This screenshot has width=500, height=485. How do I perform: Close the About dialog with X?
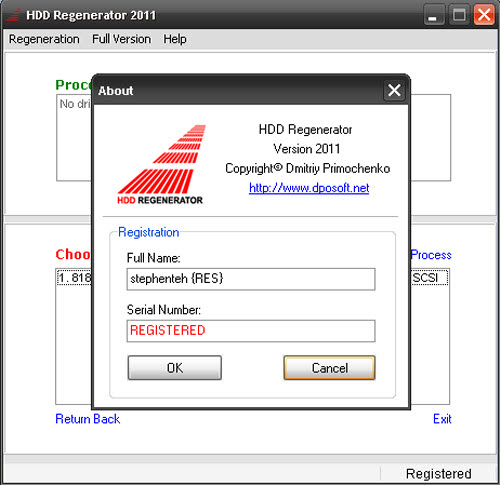(394, 90)
